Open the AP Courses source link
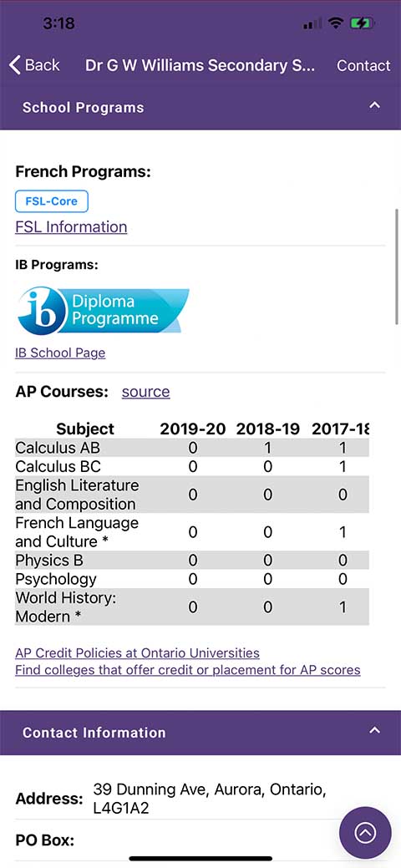Image resolution: width=401 pixels, height=868 pixels. (145, 391)
